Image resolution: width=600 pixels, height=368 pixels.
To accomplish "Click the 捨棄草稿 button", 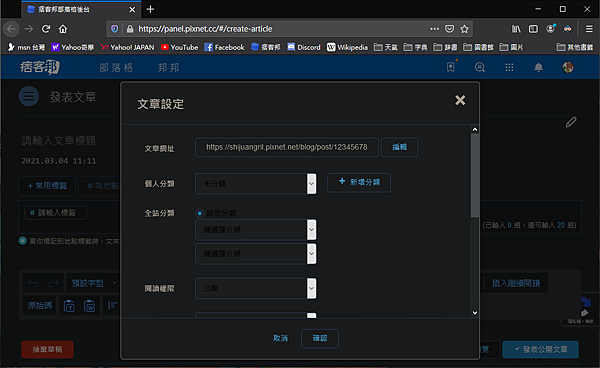I will [47, 350].
